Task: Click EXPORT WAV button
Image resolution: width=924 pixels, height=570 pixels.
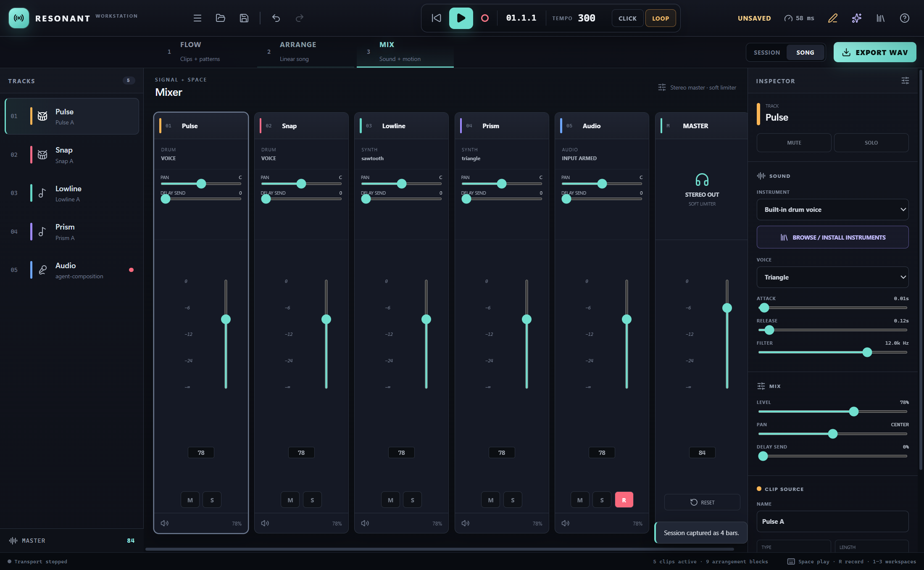Action: (875, 53)
